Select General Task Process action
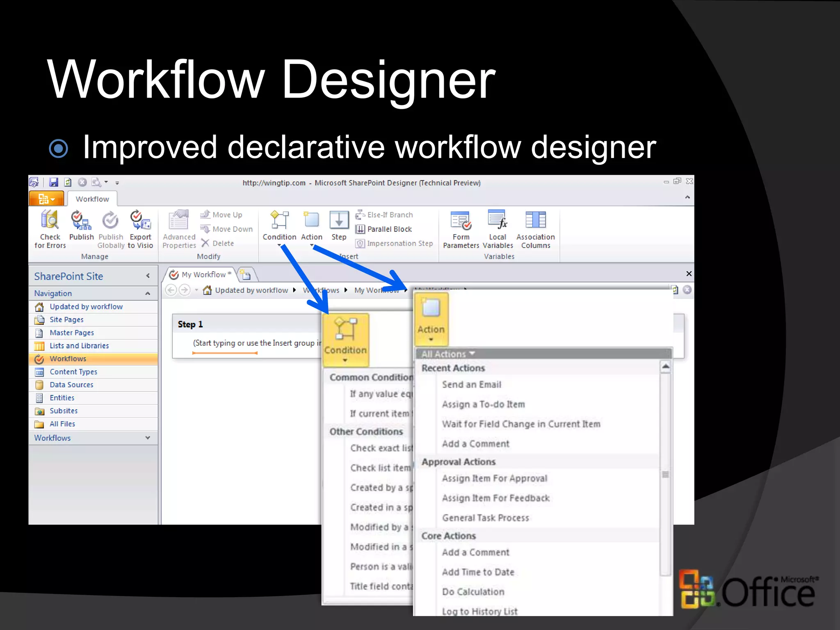Image resolution: width=840 pixels, height=630 pixels. (x=486, y=518)
